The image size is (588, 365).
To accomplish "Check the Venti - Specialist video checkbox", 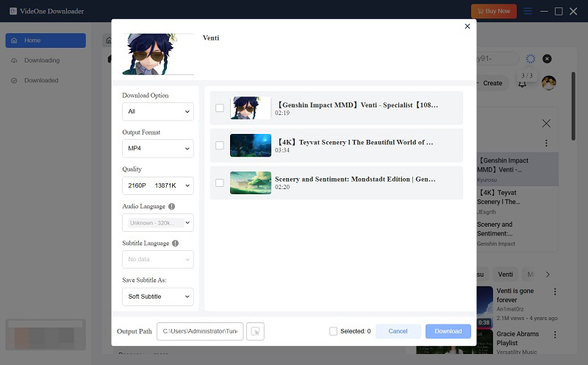I will point(220,108).
